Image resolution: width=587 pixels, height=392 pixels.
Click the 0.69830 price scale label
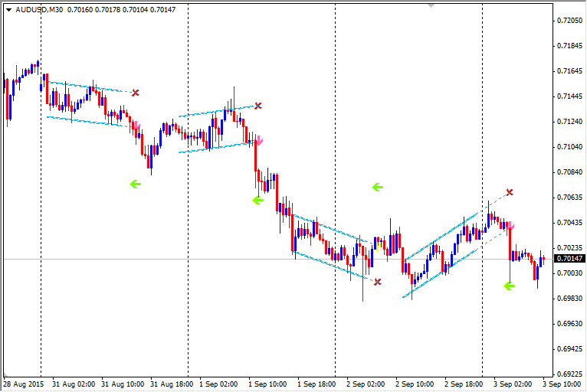(x=570, y=298)
